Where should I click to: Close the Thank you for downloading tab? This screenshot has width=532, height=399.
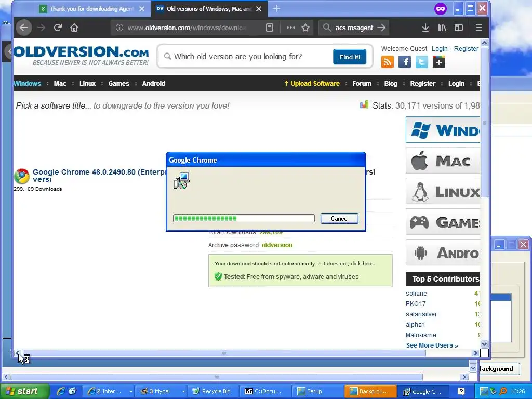tap(142, 9)
